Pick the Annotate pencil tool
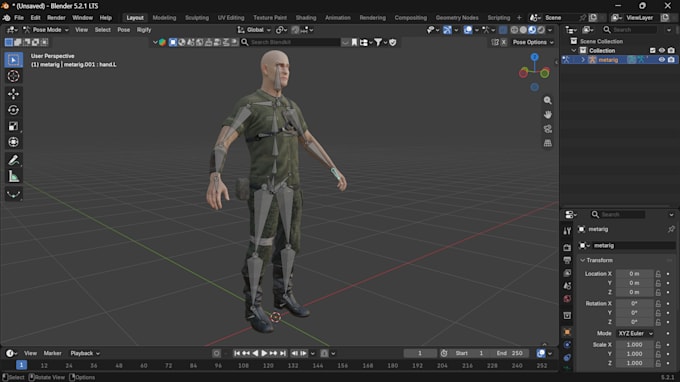 (x=13, y=160)
